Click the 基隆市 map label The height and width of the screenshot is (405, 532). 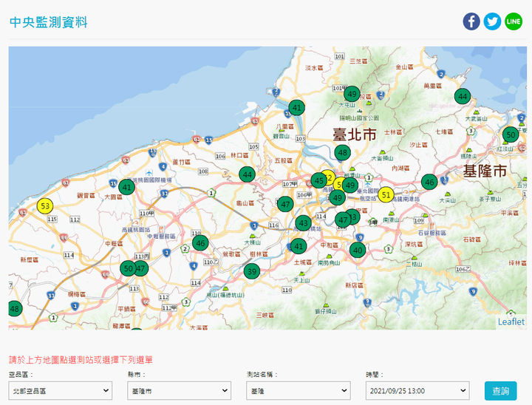485,171
